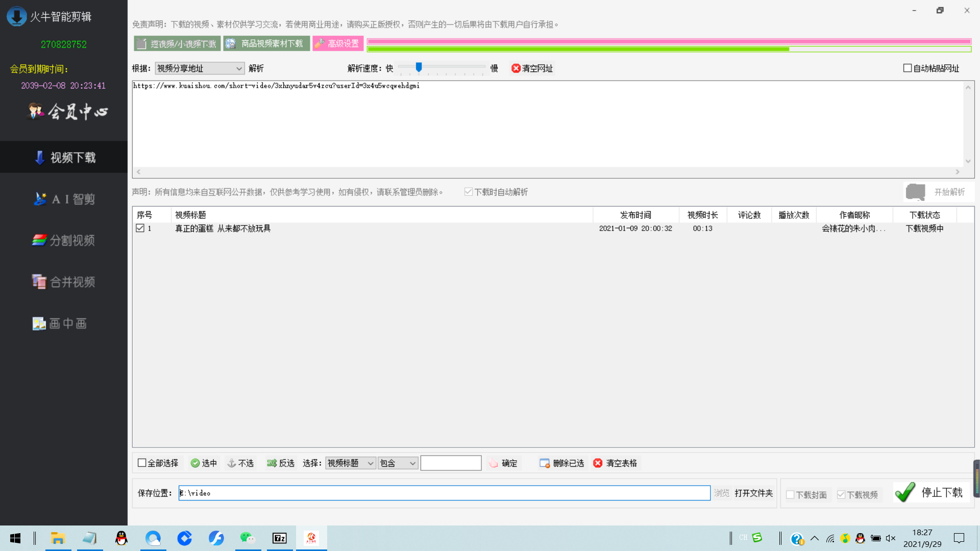Uncheck row 1 video checkbox
980x551 pixels.
140,228
